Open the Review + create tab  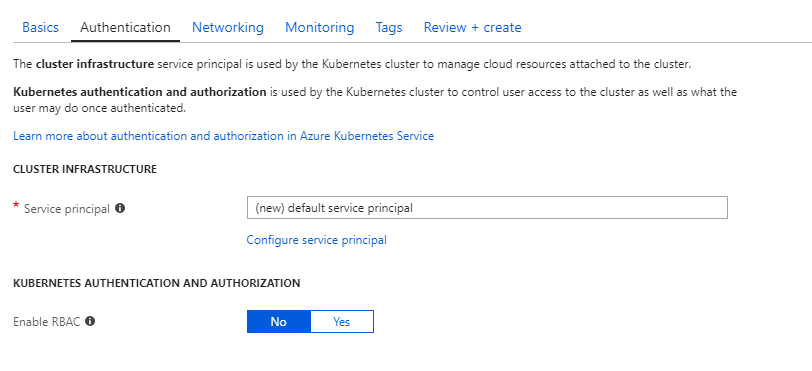(472, 27)
